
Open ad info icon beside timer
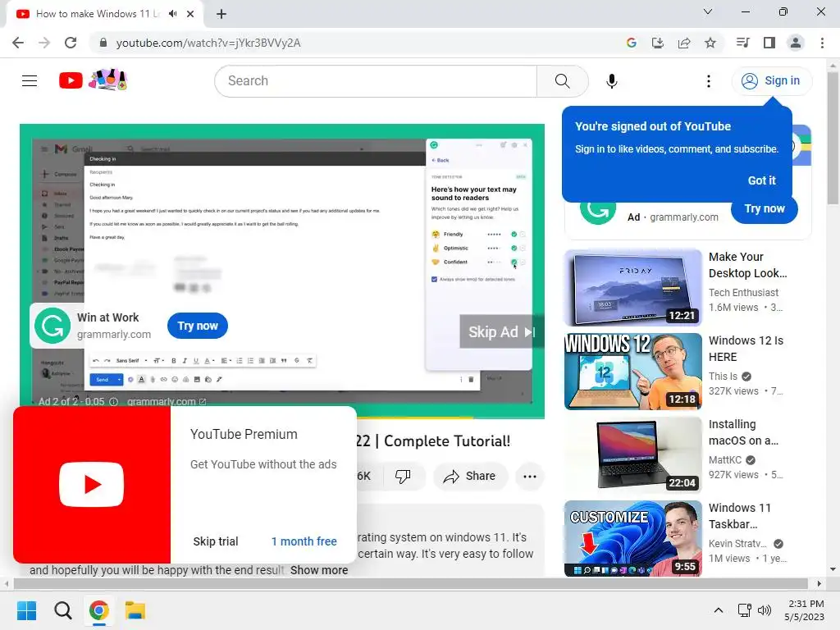pyautogui.click(x=113, y=402)
